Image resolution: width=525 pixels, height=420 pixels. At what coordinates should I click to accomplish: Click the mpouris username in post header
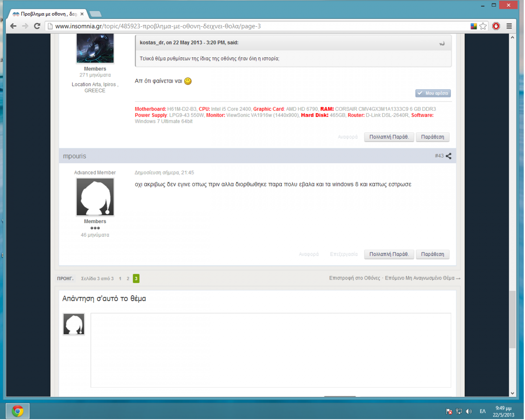[74, 156]
